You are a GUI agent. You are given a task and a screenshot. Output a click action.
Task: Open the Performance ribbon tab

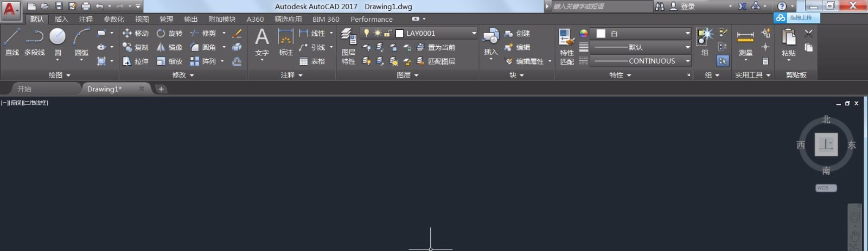(372, 19)
